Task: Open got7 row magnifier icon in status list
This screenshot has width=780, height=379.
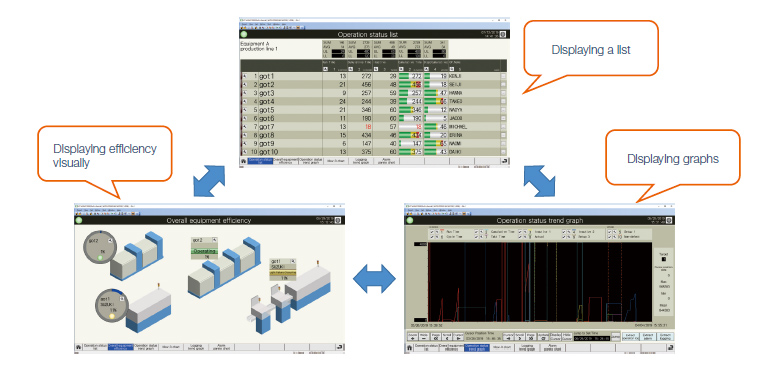Action: tap(245, 127)
